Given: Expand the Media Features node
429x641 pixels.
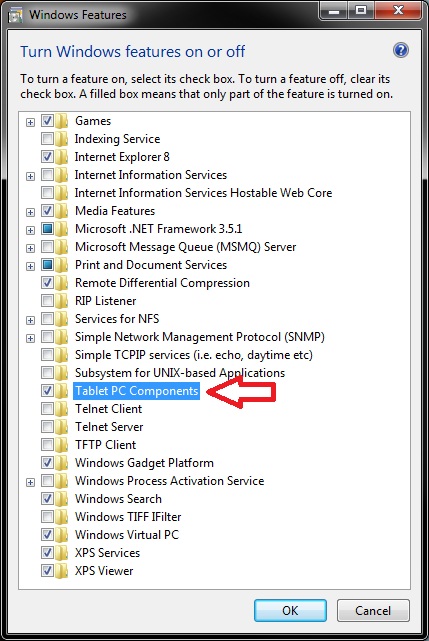Looking at the screenshot, I should pos(30,212).
